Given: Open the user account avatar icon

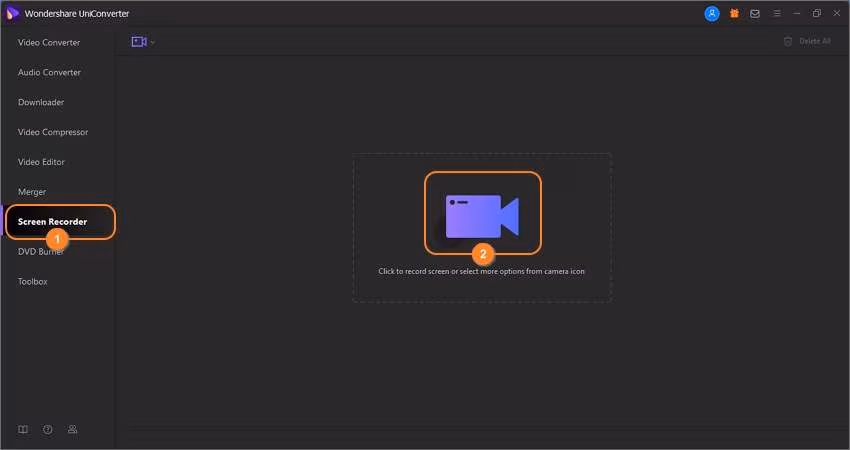Looking at the screenshot, I should [x=712, y=14].
